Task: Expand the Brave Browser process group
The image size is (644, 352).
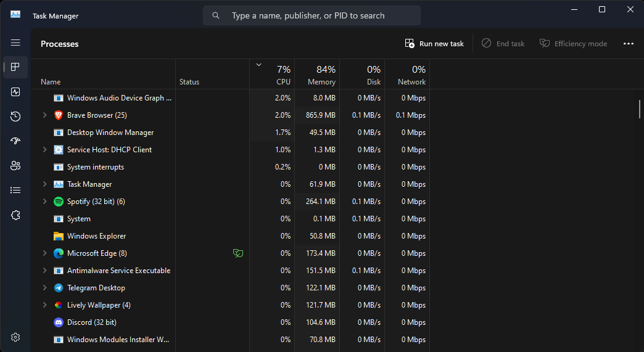Action: tap(44, 115)
